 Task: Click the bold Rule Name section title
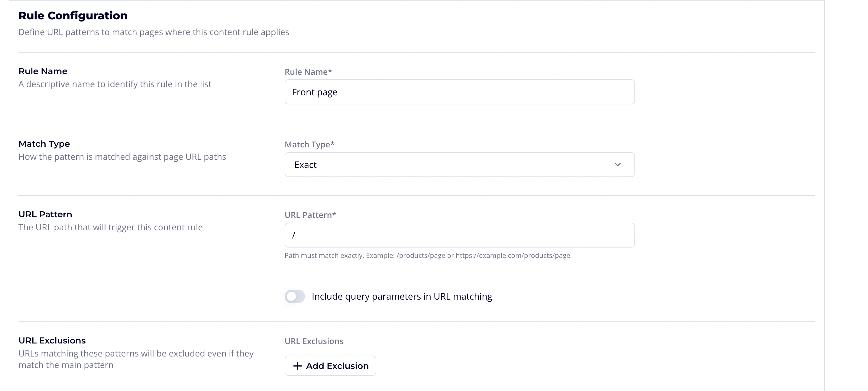pyautogui.click(x=43, y=71)
